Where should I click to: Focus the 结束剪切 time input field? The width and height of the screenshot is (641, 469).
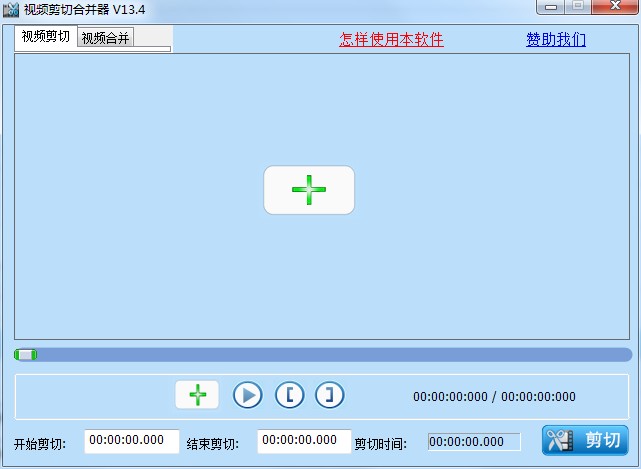pos(304,441)
